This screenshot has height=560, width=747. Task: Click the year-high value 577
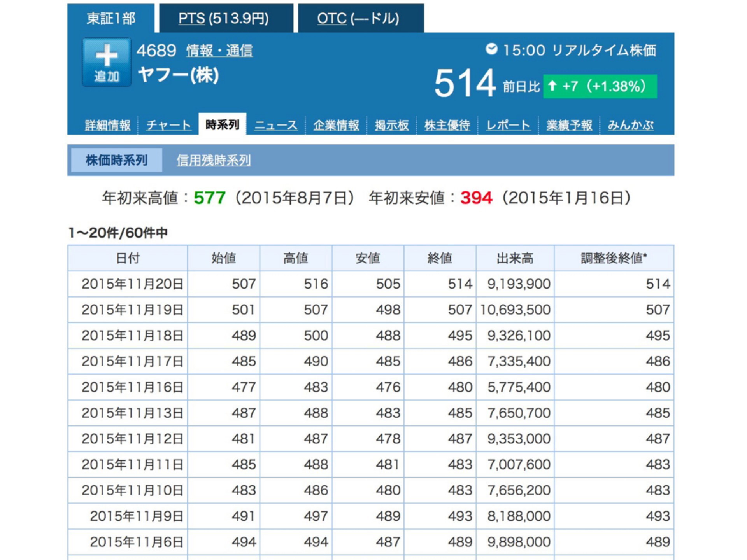point(210,198)
